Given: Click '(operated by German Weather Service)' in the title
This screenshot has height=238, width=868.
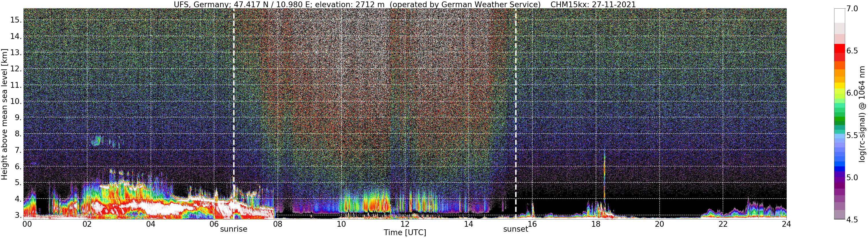Looking at the screenshot, I should point(465,4).
